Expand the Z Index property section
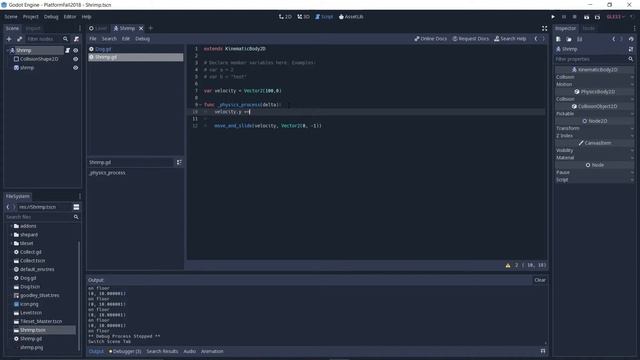Screen dimensions: 640x360 tap(594, 136)
